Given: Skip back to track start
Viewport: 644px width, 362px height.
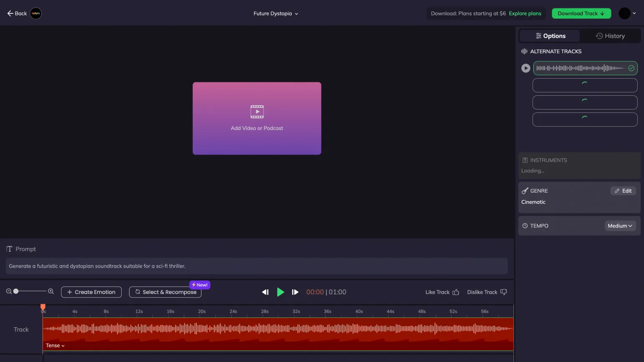Looking at the screenshot, I should [x=265, y=292].
